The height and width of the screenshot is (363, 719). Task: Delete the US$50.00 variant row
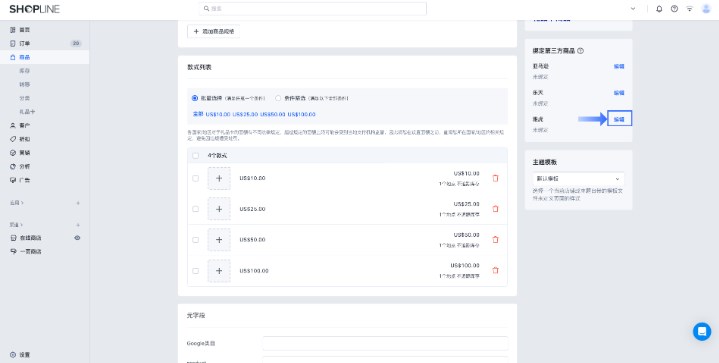[495, 240]
